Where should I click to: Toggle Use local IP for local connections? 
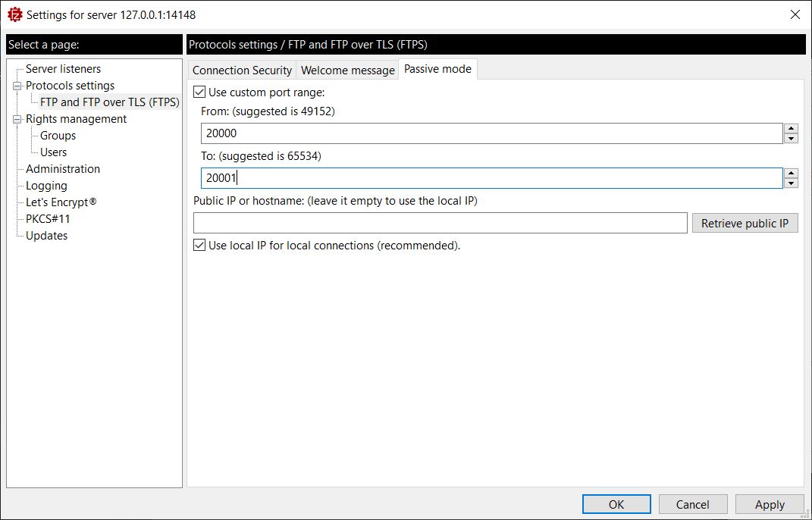199,246
